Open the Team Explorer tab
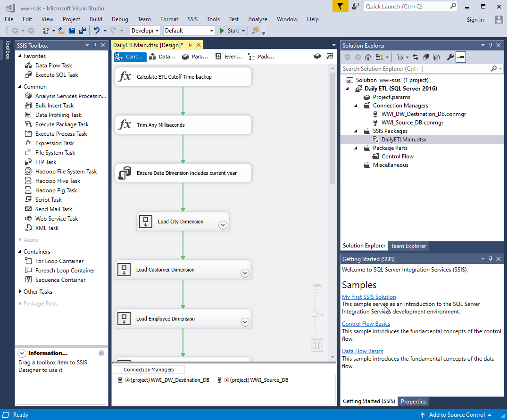The width and height of the screenshot is (507, 420). click(x=408, y=246)
